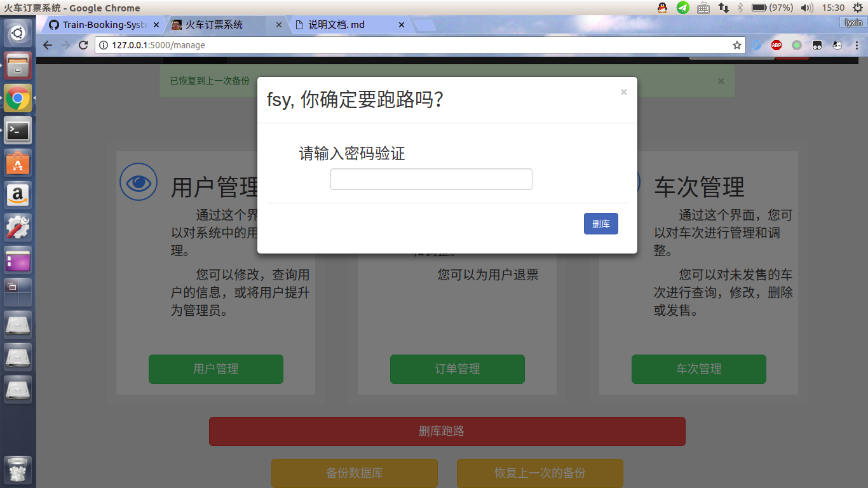
Task: Dismiss the 已恢复到上一次备份 alert
Action: (x=721, y=81)
